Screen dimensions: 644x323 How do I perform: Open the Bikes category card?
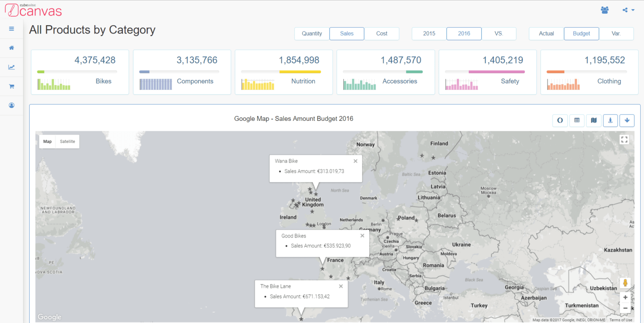80,72
